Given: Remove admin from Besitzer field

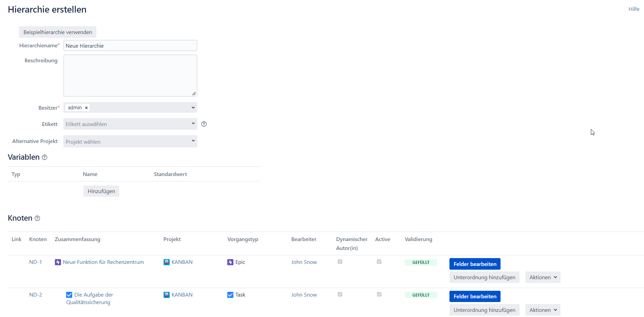Looking at the screenshot, I should [x=87, y=108].
